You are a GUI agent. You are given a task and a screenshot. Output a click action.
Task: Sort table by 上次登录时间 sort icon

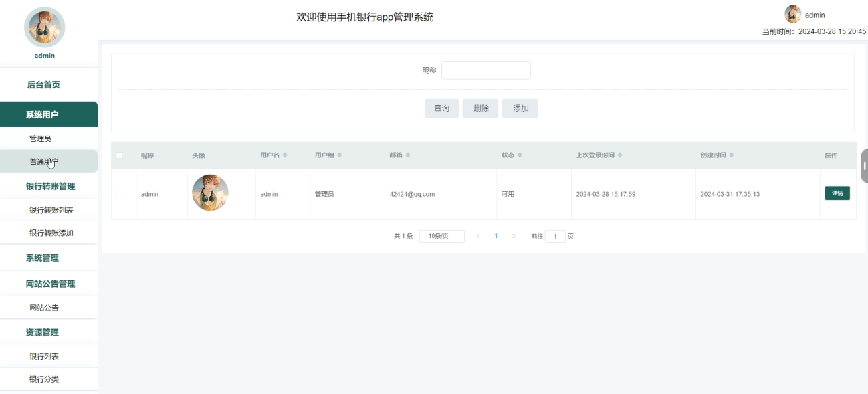620,155
